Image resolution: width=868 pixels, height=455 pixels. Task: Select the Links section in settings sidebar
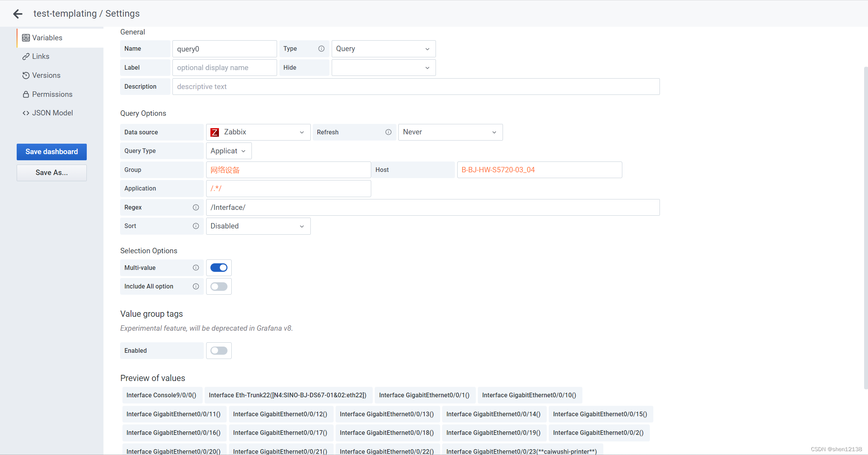(x=40, y=56)
